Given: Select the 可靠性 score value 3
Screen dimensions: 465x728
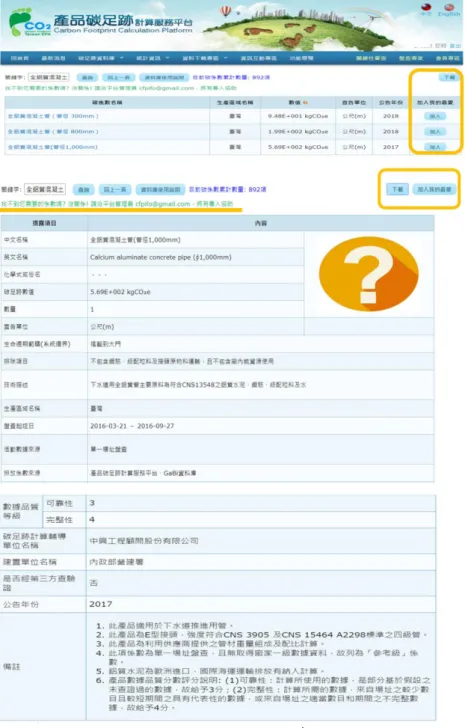Looking at the screenshot, I should 92,503.
